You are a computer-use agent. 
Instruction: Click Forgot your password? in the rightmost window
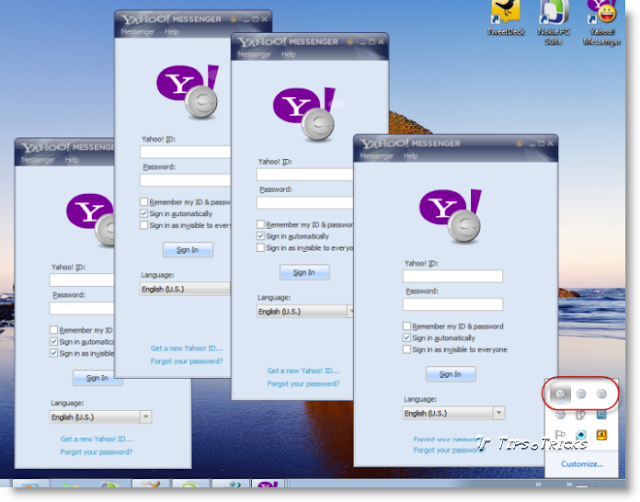448,450
